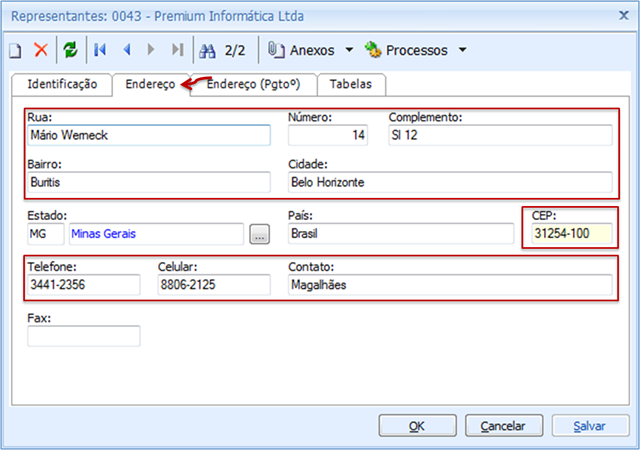
Task: Focus the Contato field Magalhães
Action: [x=450, y=285]
